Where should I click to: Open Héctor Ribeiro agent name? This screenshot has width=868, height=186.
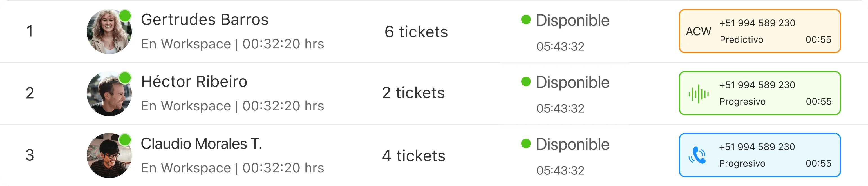[x=194, y=82]
